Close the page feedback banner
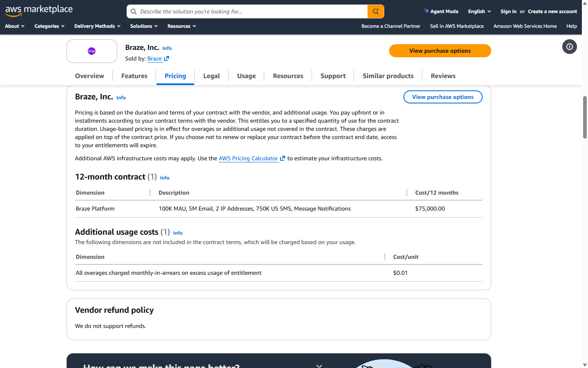Image resolution: width=588 pixels, height=368 pixels. (x=319, y=366)
